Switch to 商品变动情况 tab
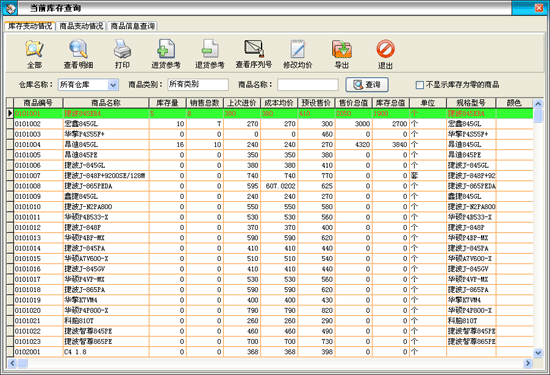Viewport: 550px width, 375px height. (81, 26)
